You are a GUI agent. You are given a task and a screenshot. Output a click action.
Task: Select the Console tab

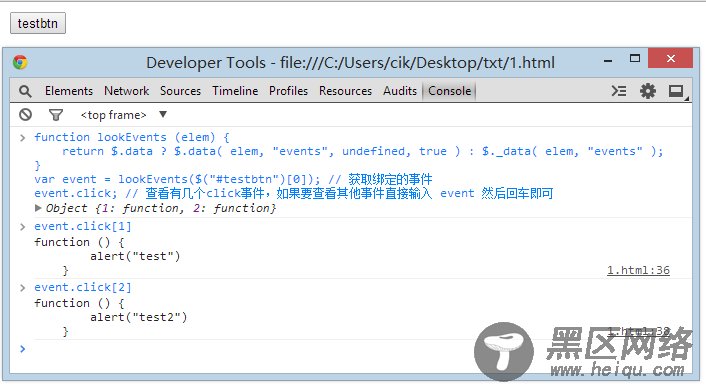(x=449, y=91)
